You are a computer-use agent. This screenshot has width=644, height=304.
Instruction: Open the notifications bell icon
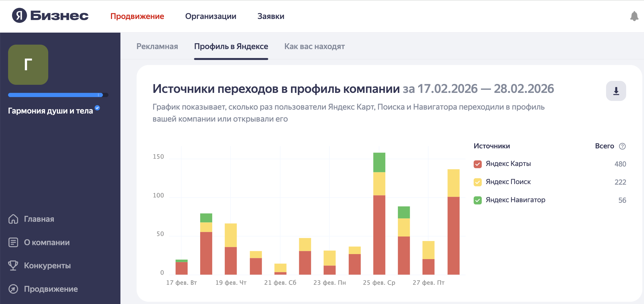point(635,16)
